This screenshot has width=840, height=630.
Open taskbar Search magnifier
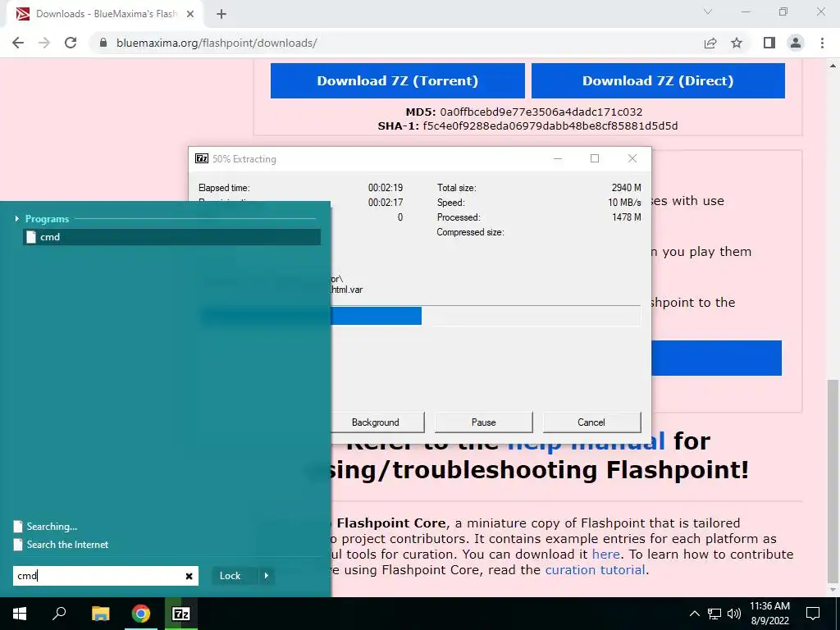coord(59,614)
